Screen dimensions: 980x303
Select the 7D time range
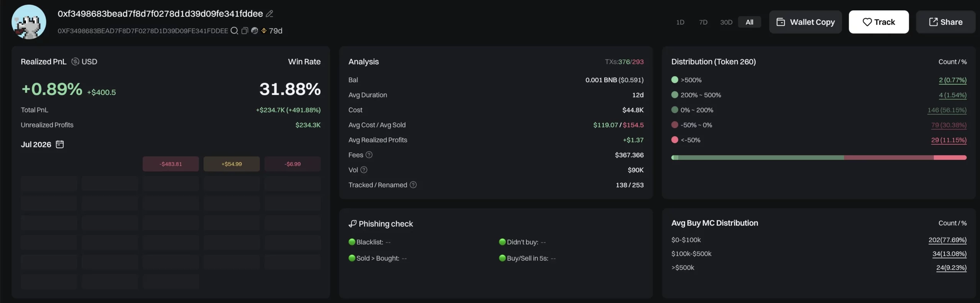(x=703, y=22)
